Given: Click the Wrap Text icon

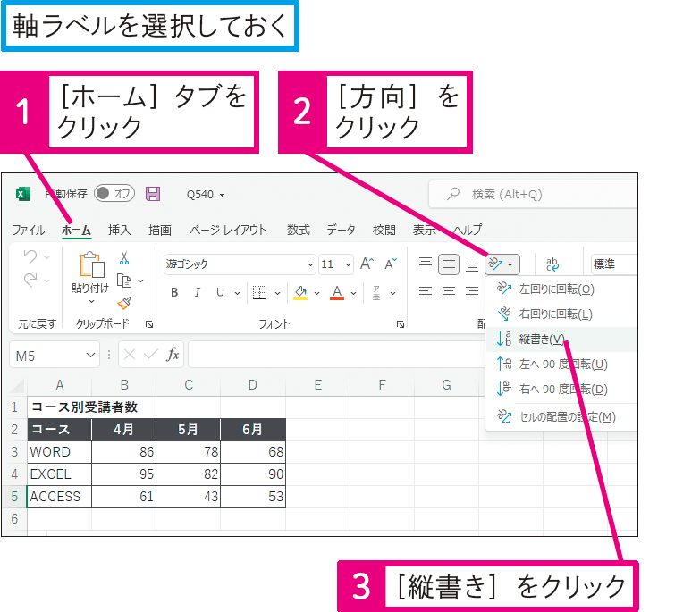Looking at the screenshot, I should [552, 264].
